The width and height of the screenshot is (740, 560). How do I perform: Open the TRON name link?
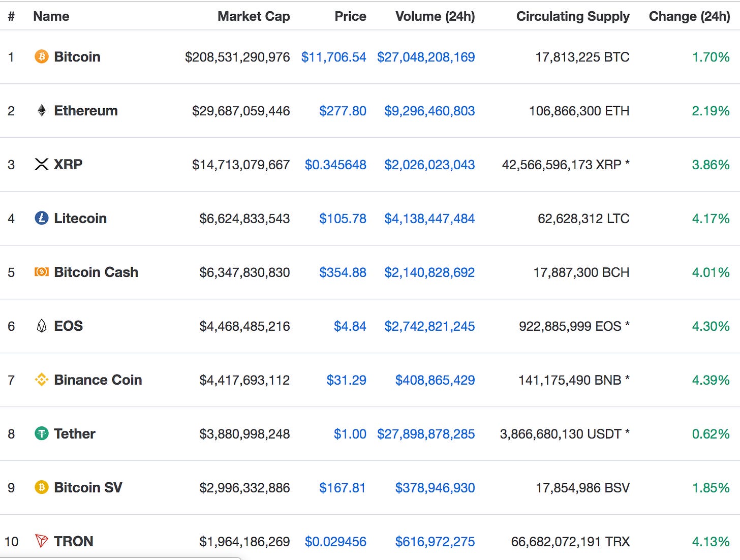click(x=74, y=541)
